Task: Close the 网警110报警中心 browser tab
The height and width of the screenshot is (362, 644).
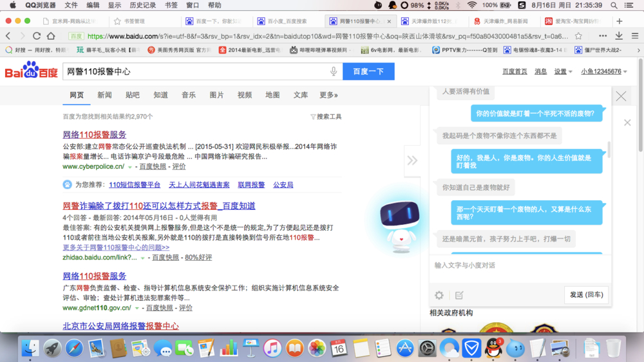Action: (389, 21)
